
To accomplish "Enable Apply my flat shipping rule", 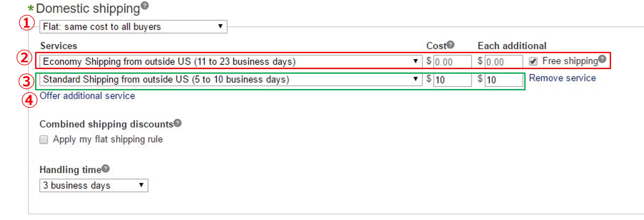I will 44,140.
